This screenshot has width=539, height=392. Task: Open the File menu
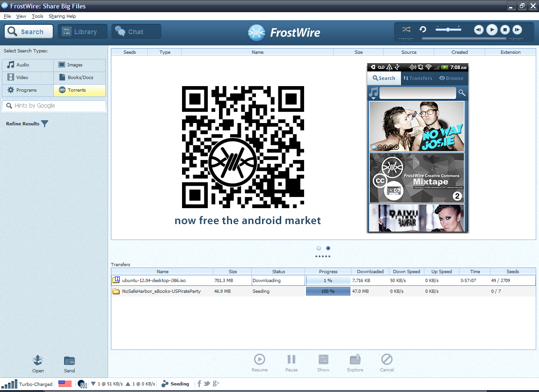pyautogui.click(x=7, y=16)
